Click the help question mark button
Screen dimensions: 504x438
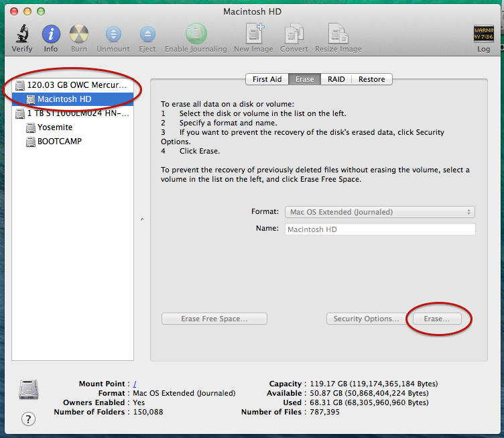(28, 419)
